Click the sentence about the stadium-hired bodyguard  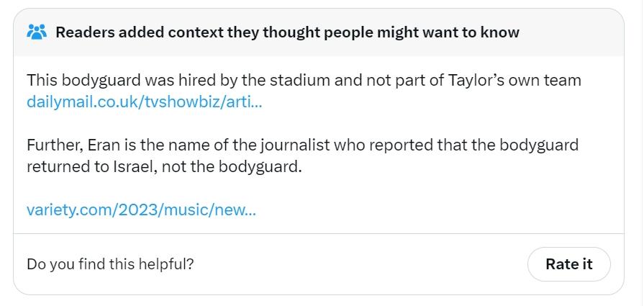pyautogui.click(x=303, y=80)
